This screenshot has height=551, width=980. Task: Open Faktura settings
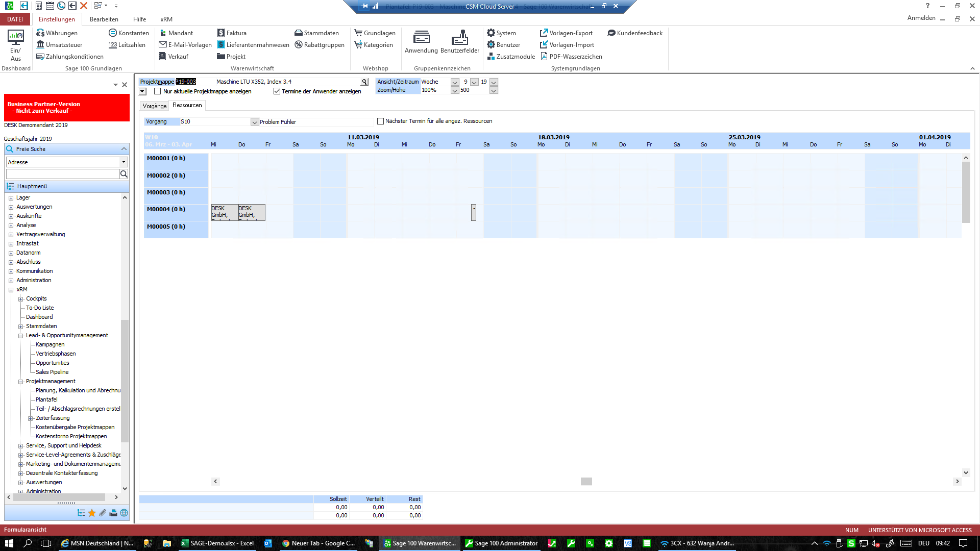(232, 33)
